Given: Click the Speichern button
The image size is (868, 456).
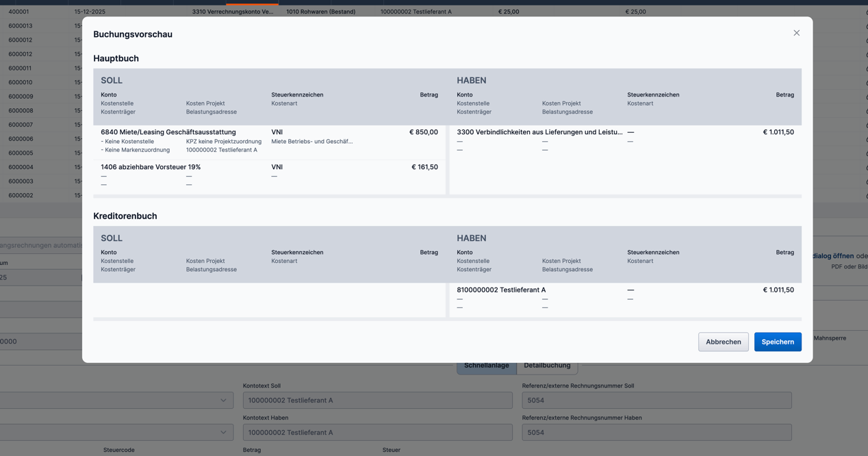Looking at the screenshot, I should coord(777,342).
